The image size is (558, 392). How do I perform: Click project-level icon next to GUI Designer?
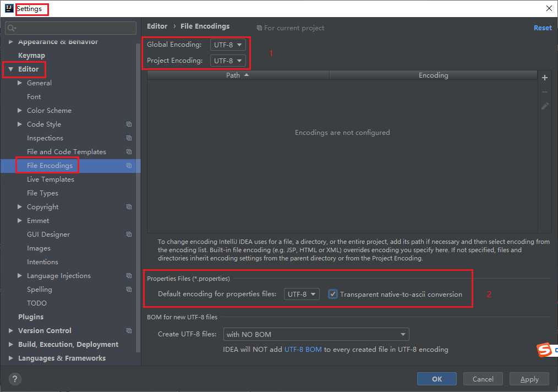pos(129,235)
